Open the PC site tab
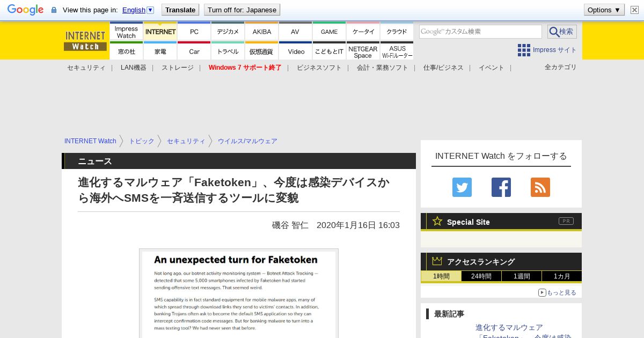Viewport: 644px width, 338px height. (x=194, y=32)
